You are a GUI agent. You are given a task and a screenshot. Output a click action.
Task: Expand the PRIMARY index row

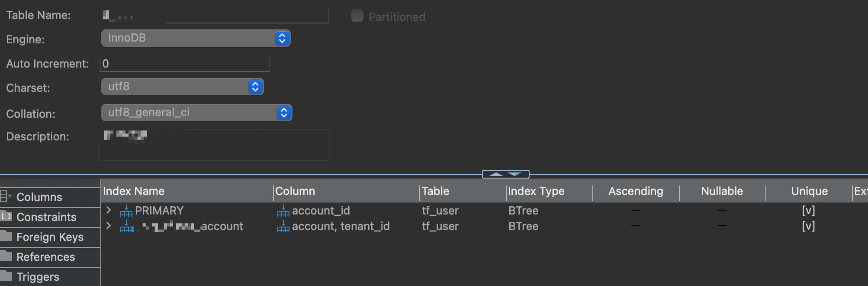[x=109, y=210]
